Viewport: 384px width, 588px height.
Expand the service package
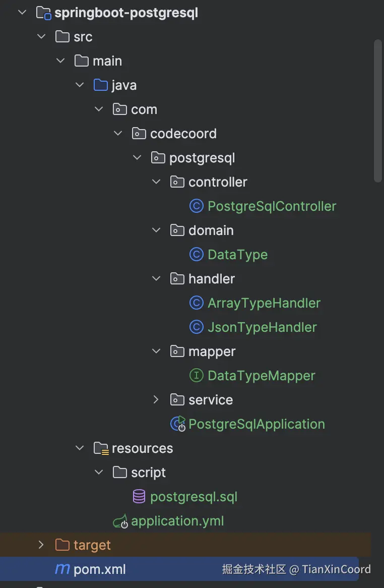[156, 400]
